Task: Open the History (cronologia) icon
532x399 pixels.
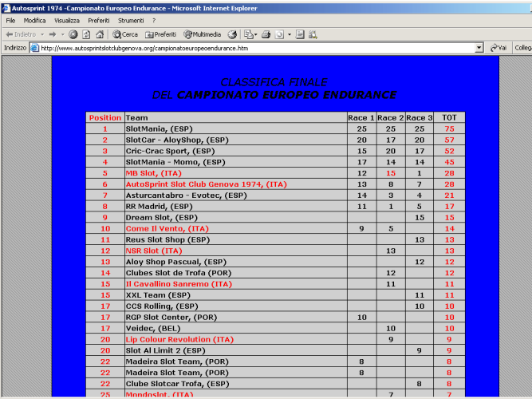Action: pyautogui.click(x=232, y=34)
